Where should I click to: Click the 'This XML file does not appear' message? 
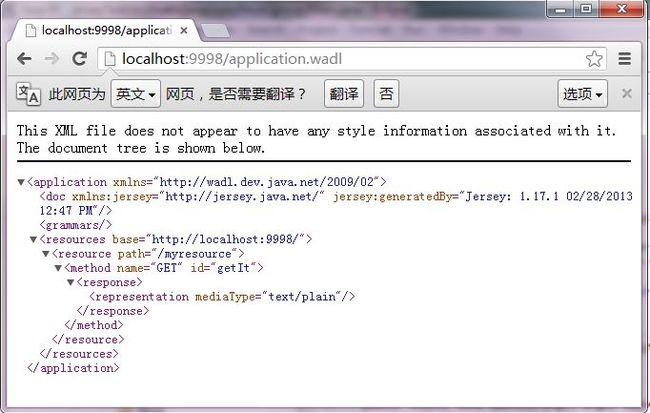[317, 139]
